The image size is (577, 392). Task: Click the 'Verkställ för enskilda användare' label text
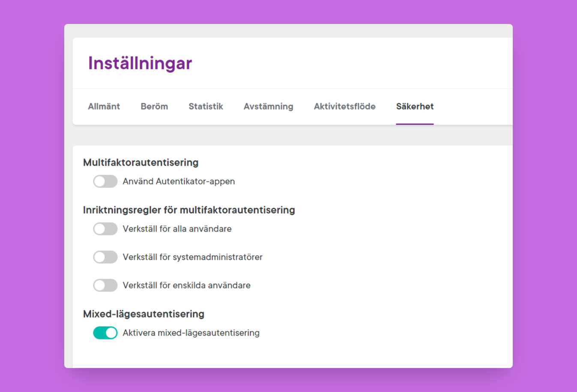click(x=186, y=285)
